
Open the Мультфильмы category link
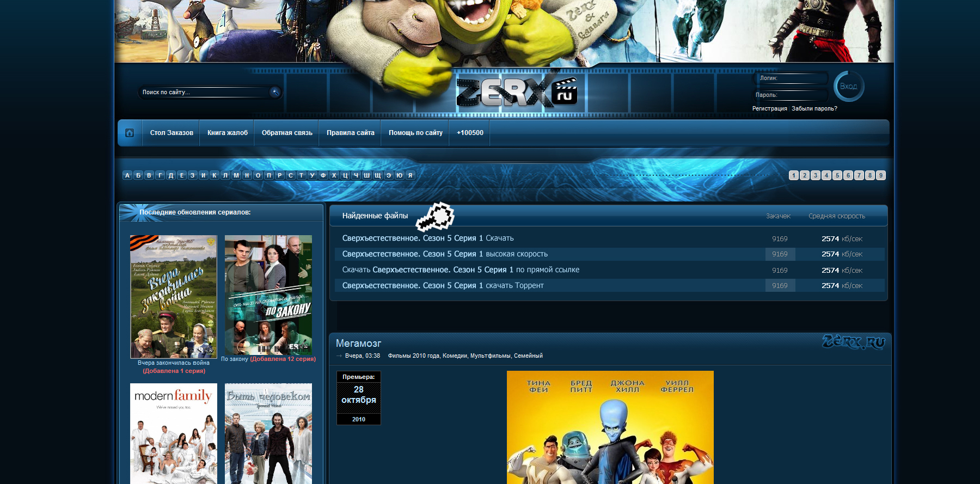(490, 356)
